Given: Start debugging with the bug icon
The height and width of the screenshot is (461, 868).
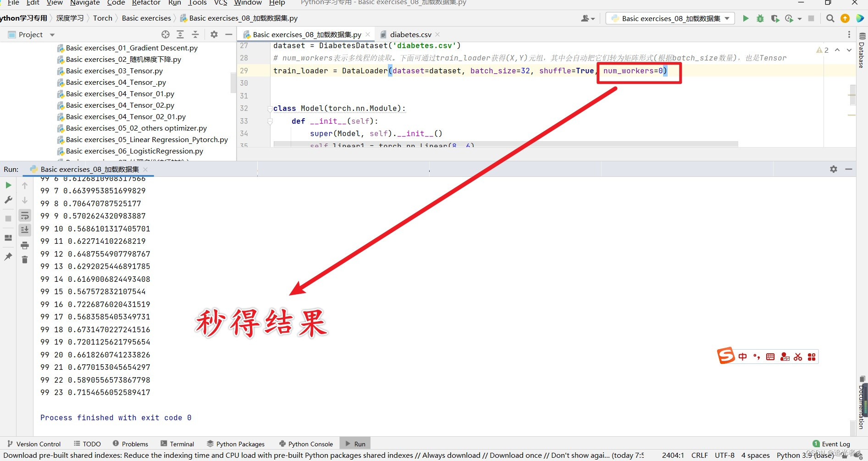Looking at the screenshot, I should (x=760, y=18).
